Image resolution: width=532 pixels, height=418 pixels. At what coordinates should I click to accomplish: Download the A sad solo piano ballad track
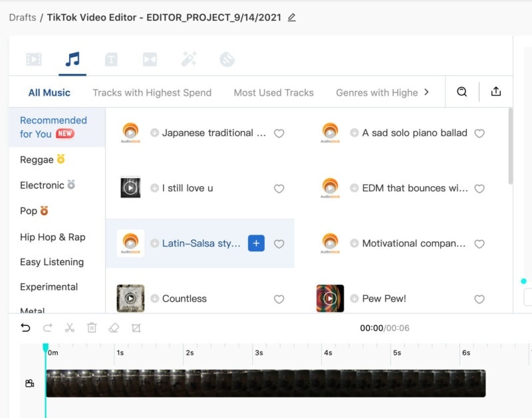click(x=354, y=132)
